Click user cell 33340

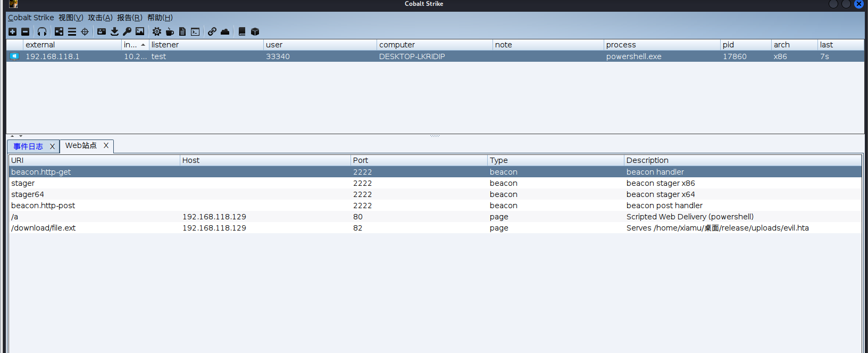(278, 56)
